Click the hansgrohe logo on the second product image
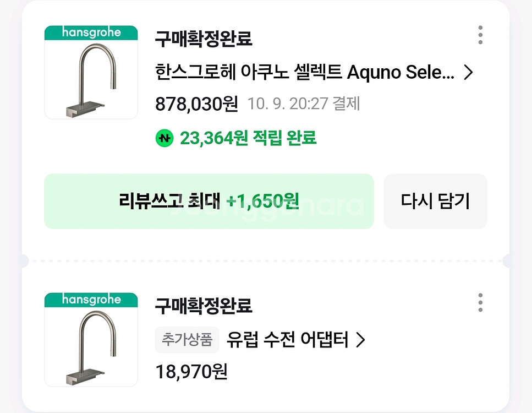 pyautogui.click(x=91, y=300)
